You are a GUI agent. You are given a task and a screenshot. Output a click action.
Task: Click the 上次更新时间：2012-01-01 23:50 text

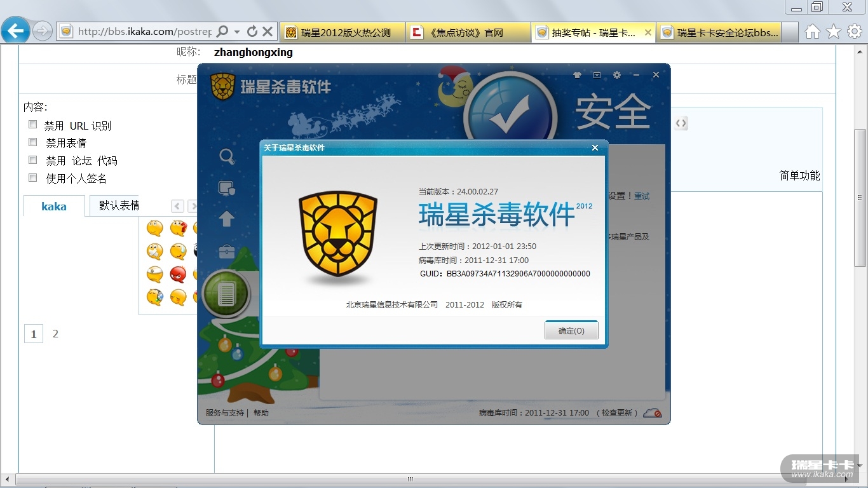(x=477, y=246)
